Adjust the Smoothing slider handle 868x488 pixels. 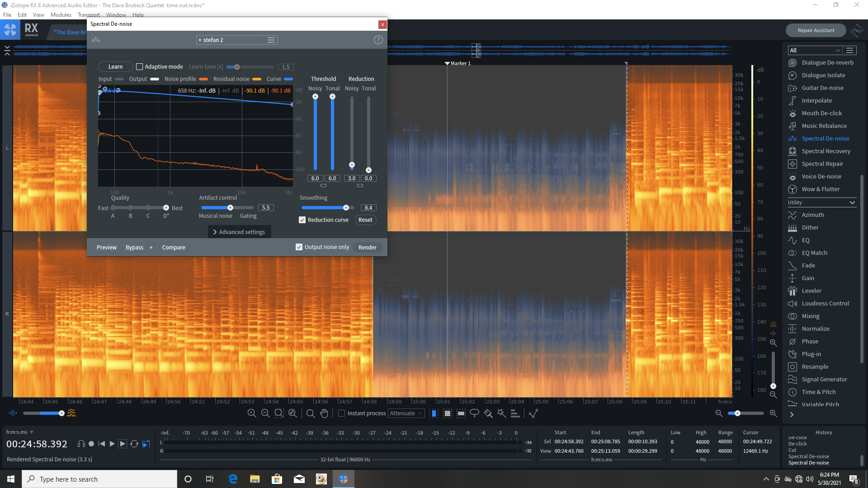[346, 208]
